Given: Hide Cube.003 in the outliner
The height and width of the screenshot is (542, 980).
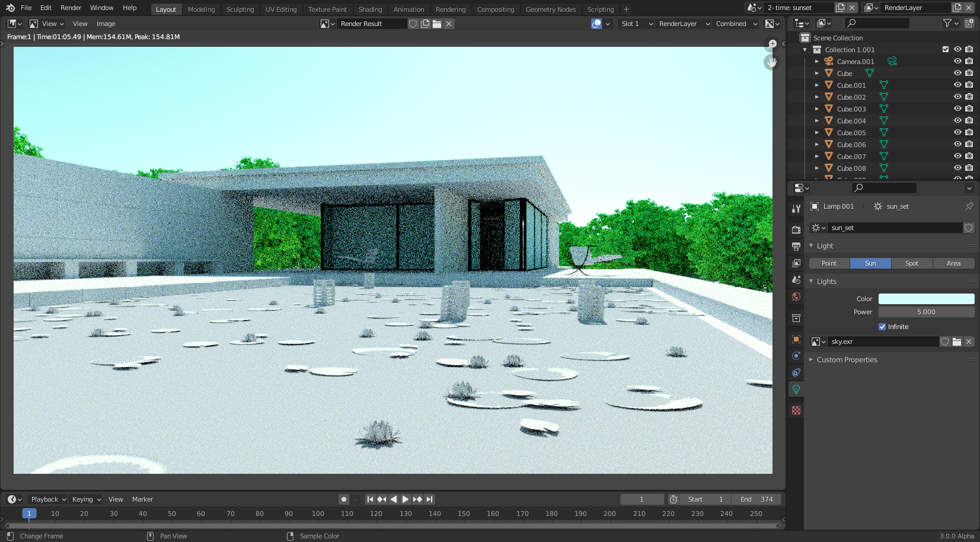Looking at the screenshot, I should pyautogui.click(x=957, y=109).
